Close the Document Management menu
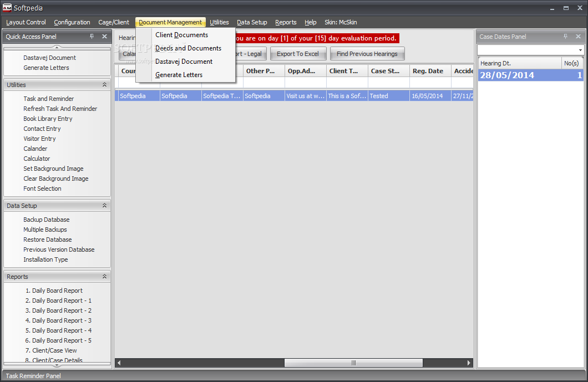This screenshot has width=588, height=382. click(170, 22)
